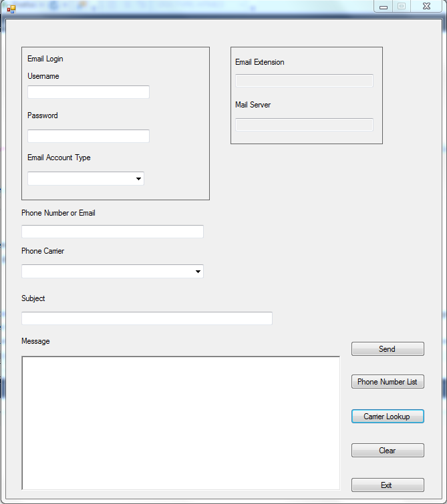Click the Email Extension field
Viewport: 447px width, 504px height.
pos(304,80)
